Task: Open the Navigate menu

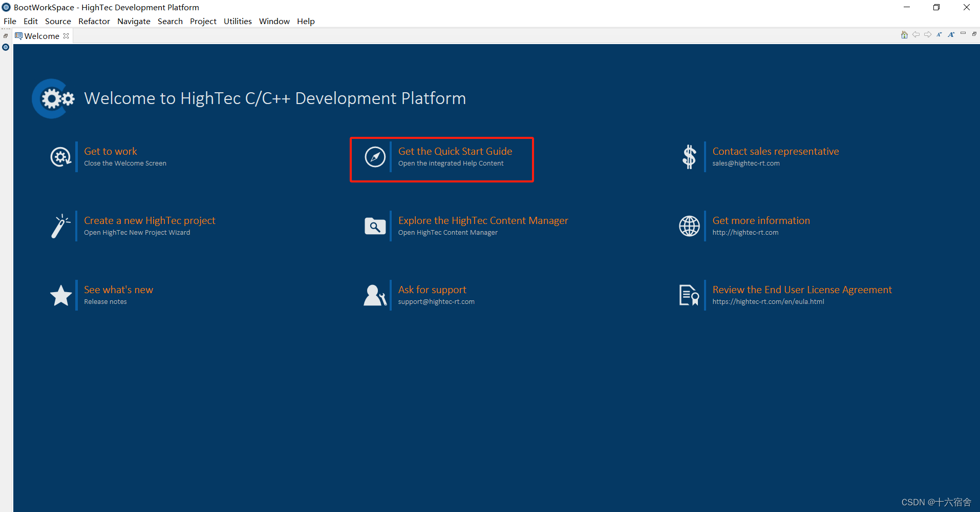Action: click(134, 21)
